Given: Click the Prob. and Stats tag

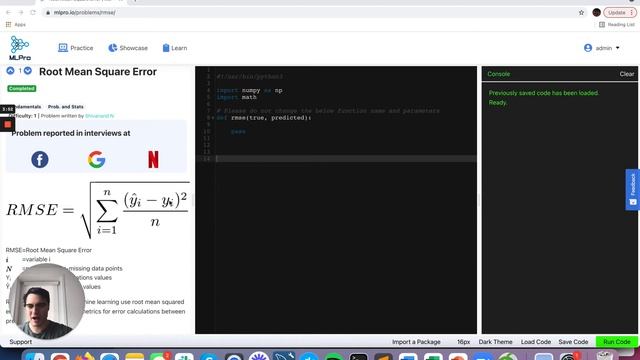Looking at the screenshot, I should [66, 107].
